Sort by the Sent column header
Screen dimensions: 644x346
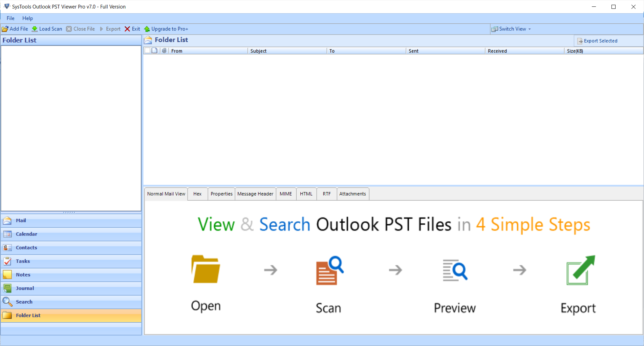[x=446, y=51]
